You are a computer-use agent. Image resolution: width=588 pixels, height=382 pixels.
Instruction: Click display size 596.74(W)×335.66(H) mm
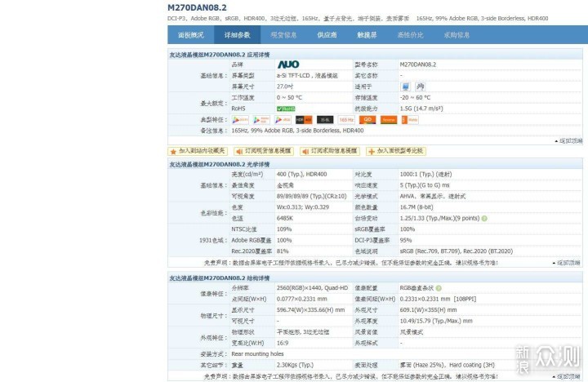[x=310, y=310]
